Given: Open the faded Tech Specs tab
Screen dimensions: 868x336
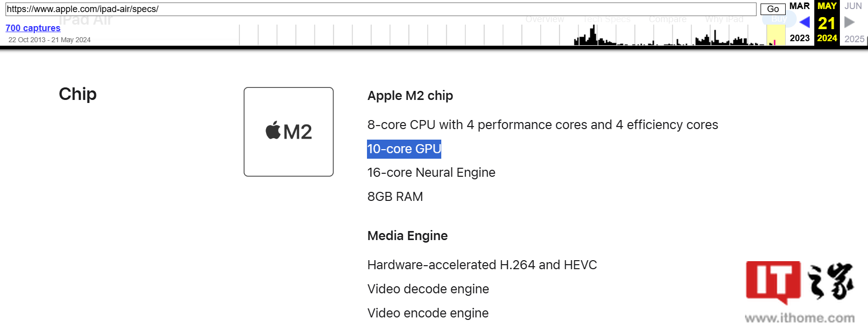Looking at the screenshot, I should (x=606, y=19).
